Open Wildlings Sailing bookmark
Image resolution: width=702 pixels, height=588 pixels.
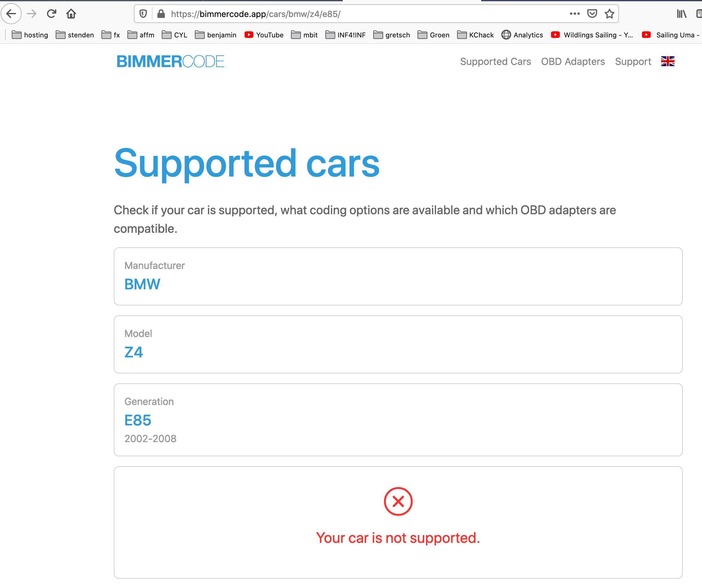592,35
